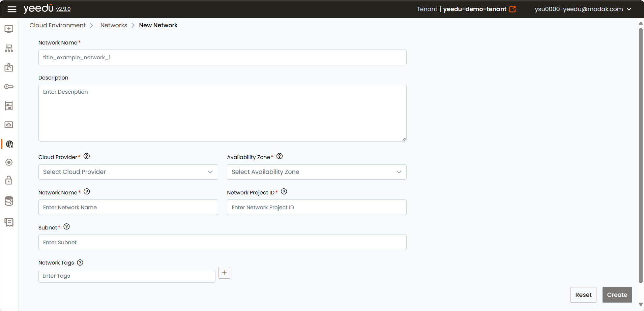The width and height of the screenshot is (644, 311).
Task: Focus the Network Project ID field
Action: click(x=317, y=207)
